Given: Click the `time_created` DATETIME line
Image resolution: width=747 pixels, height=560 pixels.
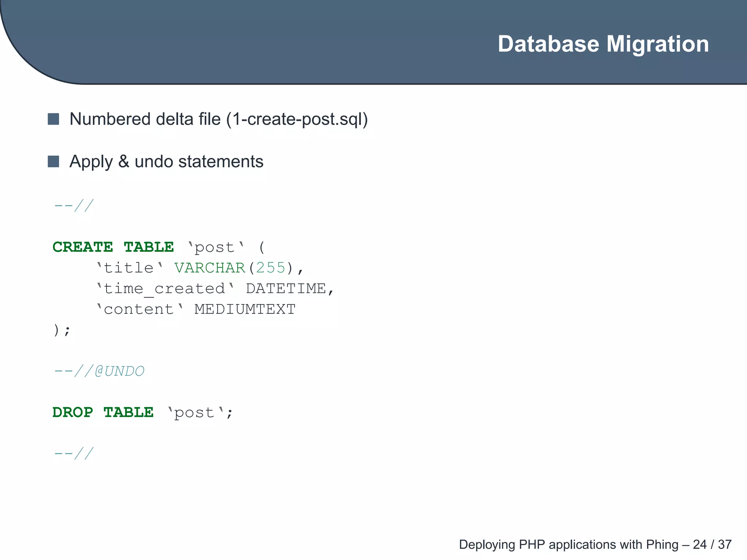Looking at the screenshot, I should [215, 289].
